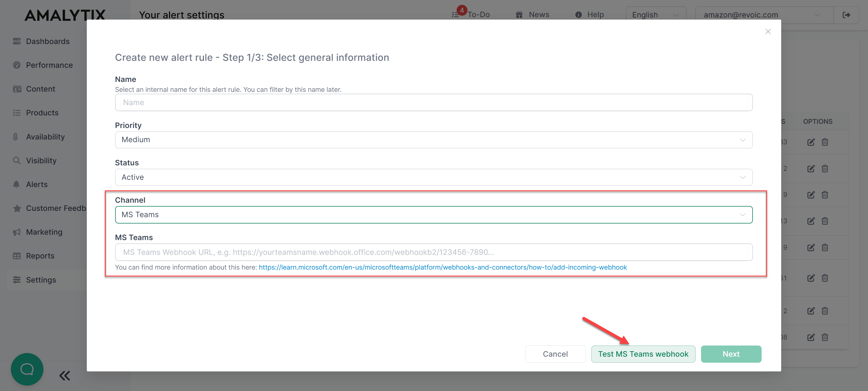Click the logout icon in header
Image resolution: width=868 pixels, height=391 pixels.
(x=846, y=15)
